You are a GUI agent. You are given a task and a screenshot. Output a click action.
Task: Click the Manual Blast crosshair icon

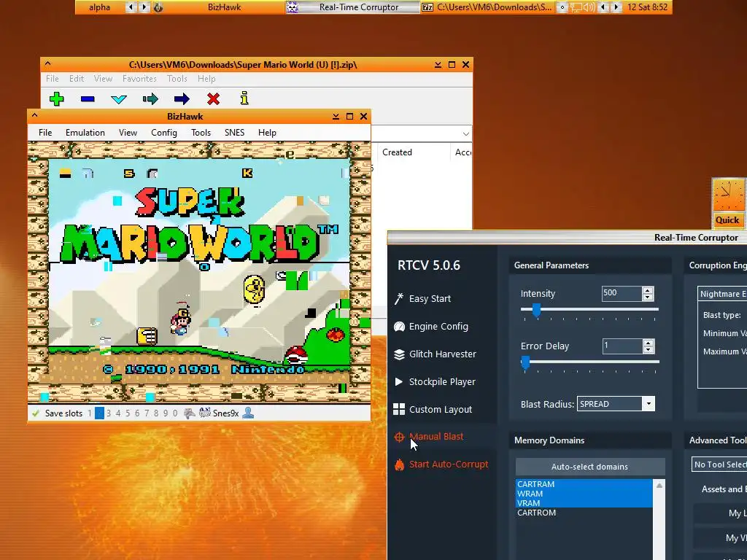(399, 437)
